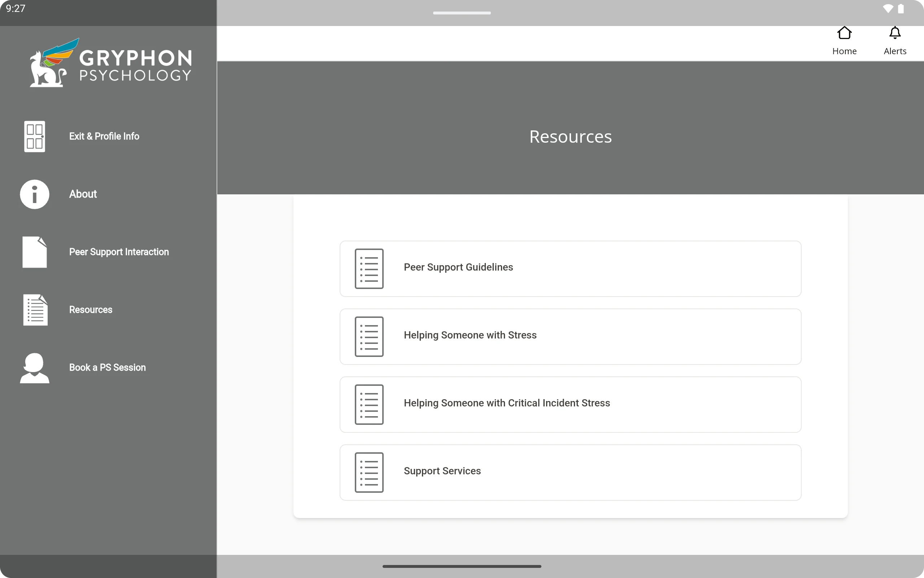Open the About menu label
The image size is (924, 578).
(x=83, y=194)
